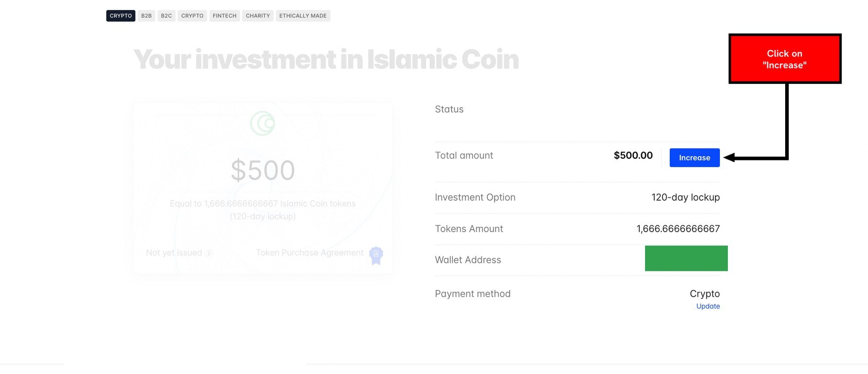
Task: Click the $500 investment certificate card
Action: pyautogui.click(x=263, y=188)
